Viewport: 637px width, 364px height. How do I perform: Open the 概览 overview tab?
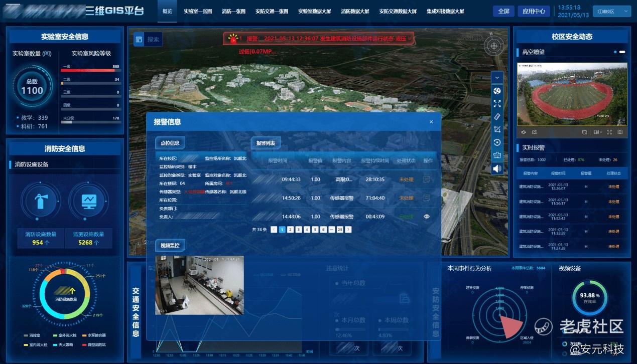pos(167,11)
